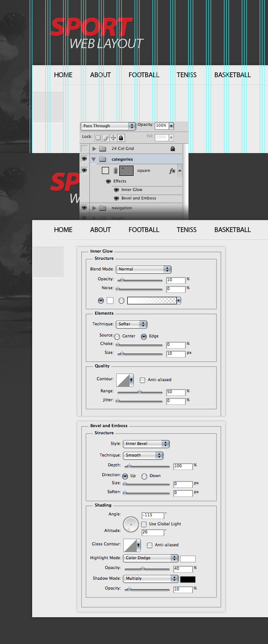The height and width of the screenshot is (644, 268).
Task: Open the layer Opacity 100% arrow
Action: pyautogui.click(x=171, y=126)
